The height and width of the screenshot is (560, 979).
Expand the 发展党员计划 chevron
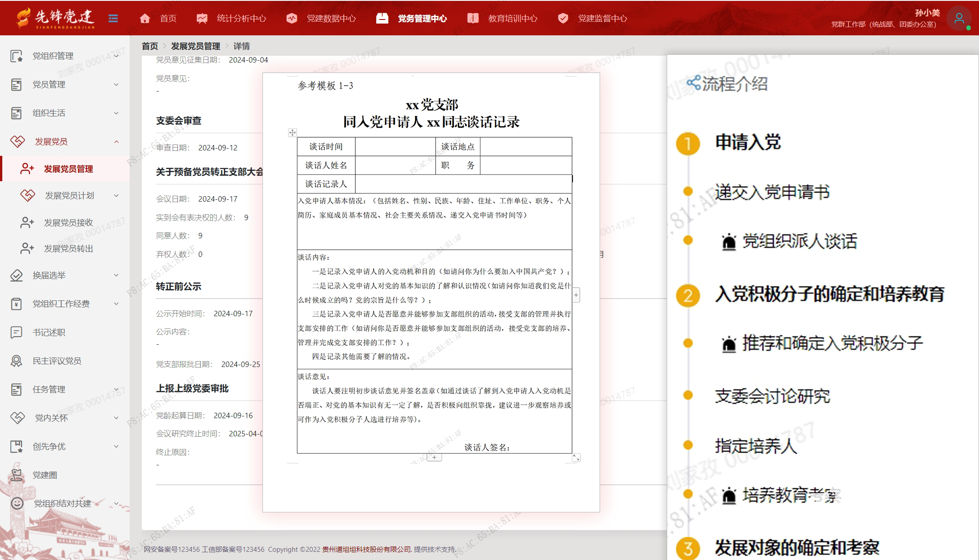[116, 195]
